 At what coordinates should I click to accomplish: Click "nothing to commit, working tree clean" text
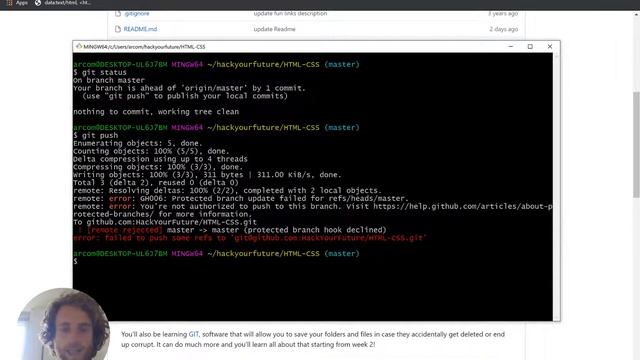(x=156, y=112)
